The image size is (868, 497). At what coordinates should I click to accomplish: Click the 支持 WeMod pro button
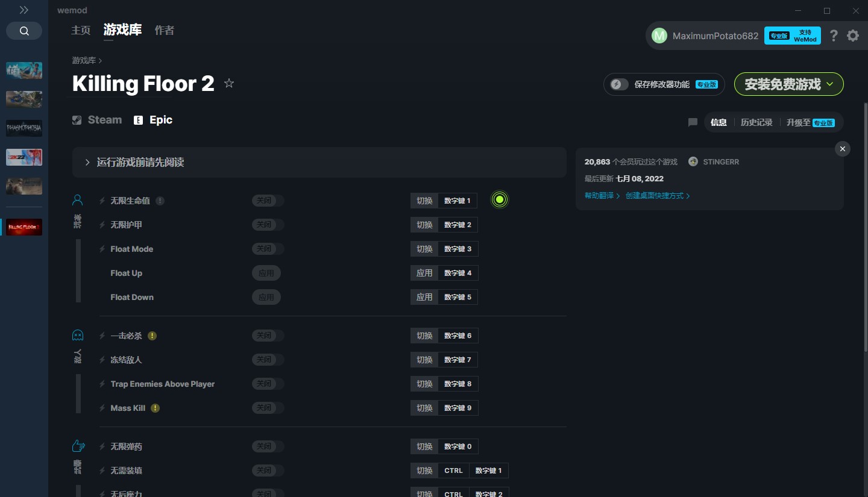point(793,36)
